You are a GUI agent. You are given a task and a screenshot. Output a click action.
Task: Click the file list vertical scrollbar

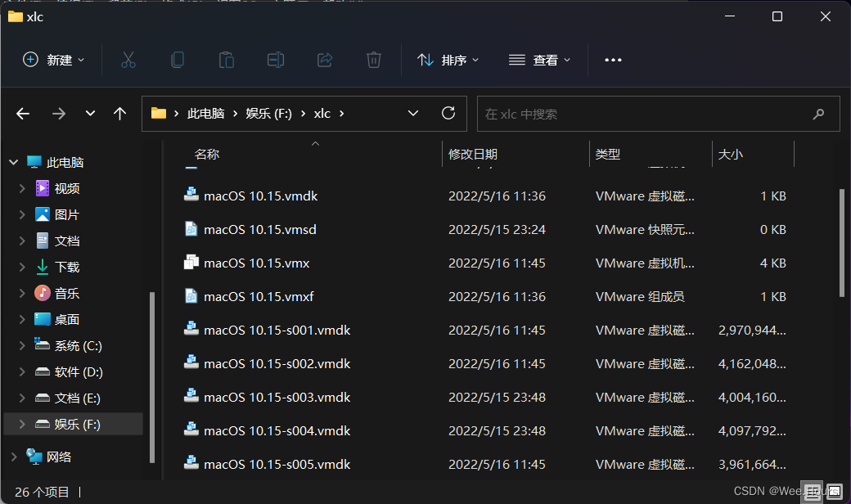[x=842, y=242]
